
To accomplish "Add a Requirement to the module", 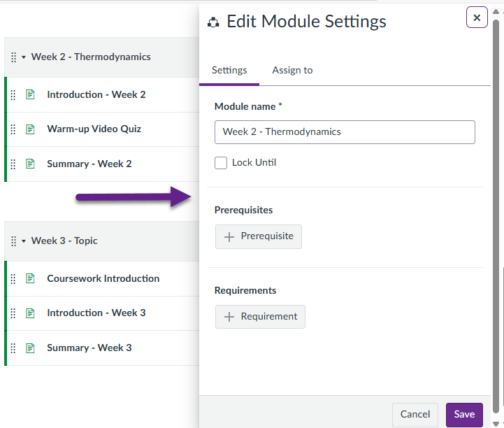I will point(260,317).
